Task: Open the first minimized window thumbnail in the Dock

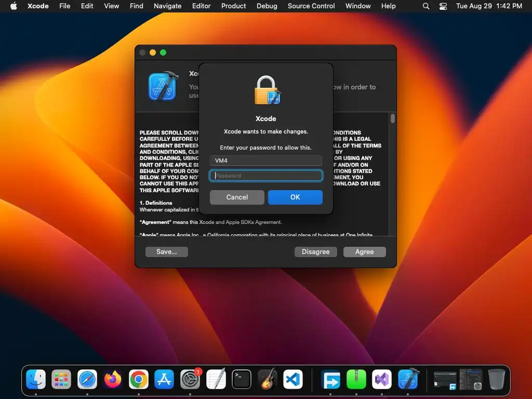Action: pyautogui.click(x=445, y=380)
